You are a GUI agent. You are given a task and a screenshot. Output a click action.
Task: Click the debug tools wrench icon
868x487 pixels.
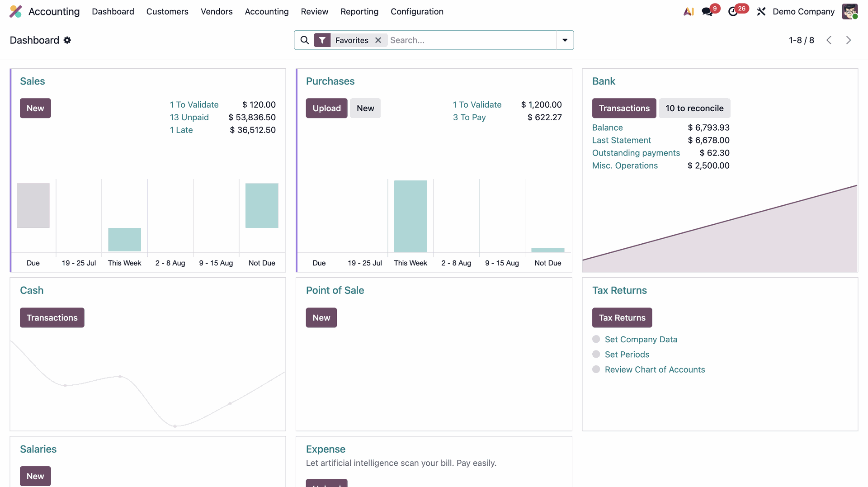point(761,12)
